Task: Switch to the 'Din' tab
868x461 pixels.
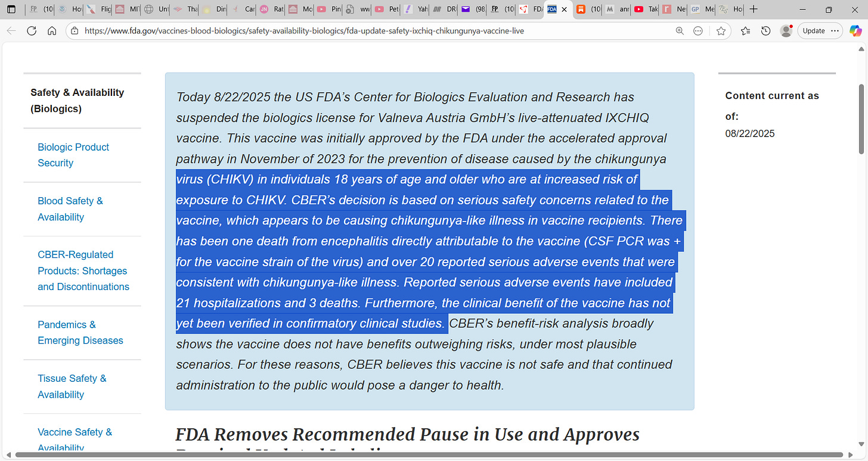Action: pos(214,10)
